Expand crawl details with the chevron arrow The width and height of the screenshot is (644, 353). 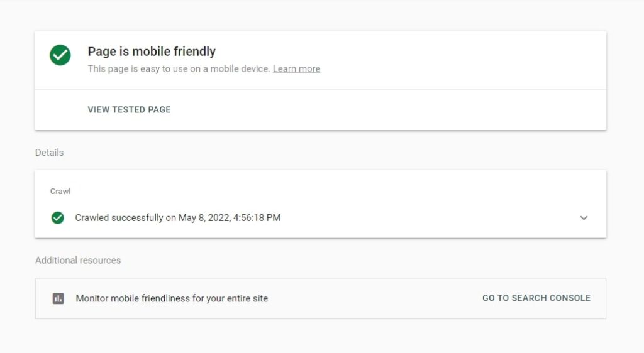coord(584,218)
